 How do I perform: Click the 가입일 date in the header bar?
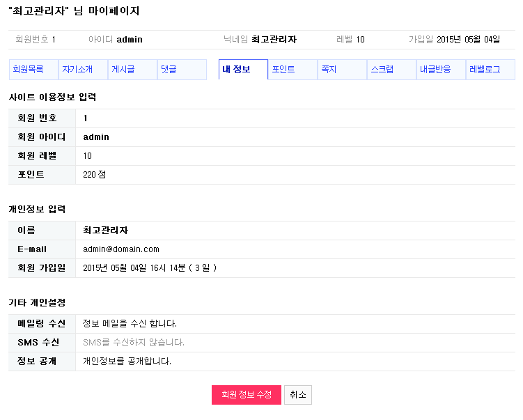(468, 40)
